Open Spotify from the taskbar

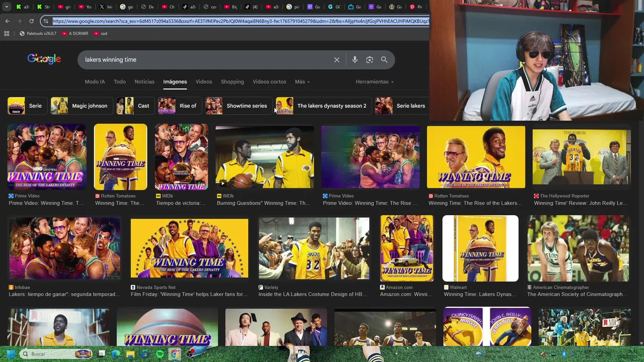click(160, 354)
